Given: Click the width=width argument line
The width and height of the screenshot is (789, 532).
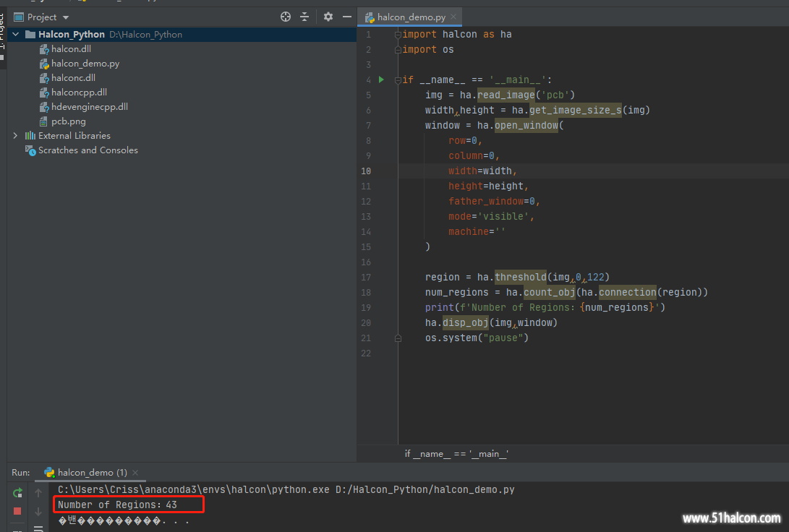Looking at the screenshot, I should pyautogui.click(x=482, y=171).
